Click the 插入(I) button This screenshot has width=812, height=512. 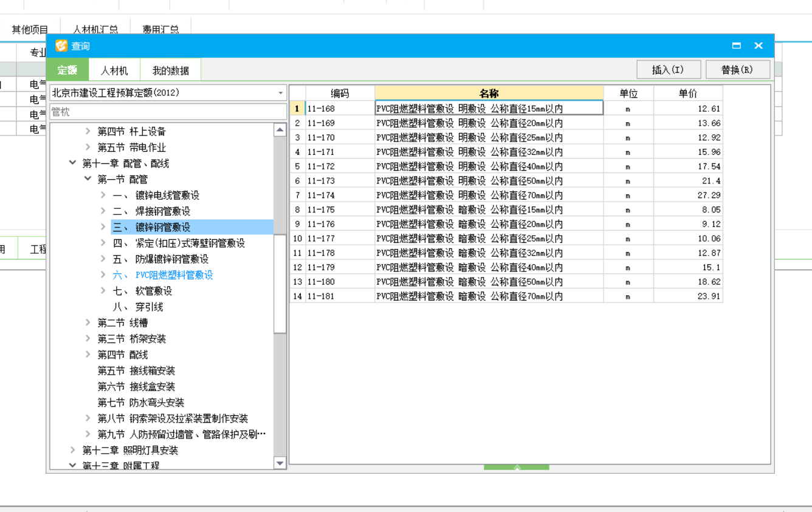point(669,70)
